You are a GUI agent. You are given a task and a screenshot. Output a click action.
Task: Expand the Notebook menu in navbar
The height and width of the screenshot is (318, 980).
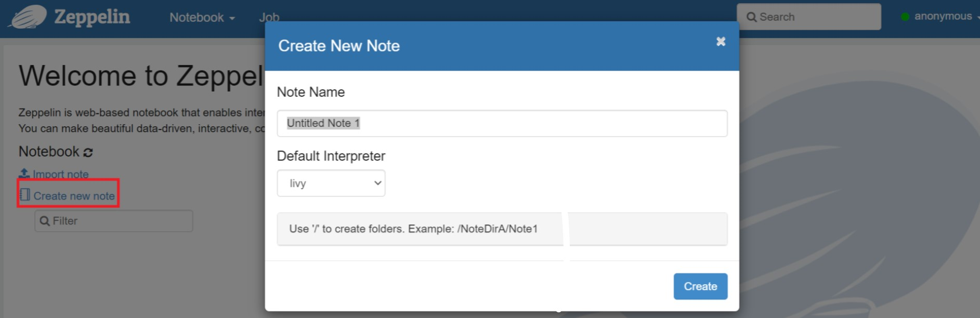(x=202, y=17)
